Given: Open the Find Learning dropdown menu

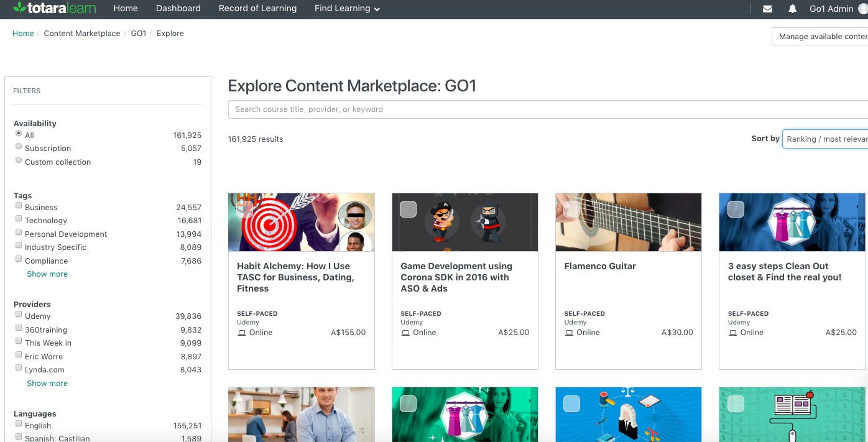Looking at the screenshot, I should (x=347, y=9).
